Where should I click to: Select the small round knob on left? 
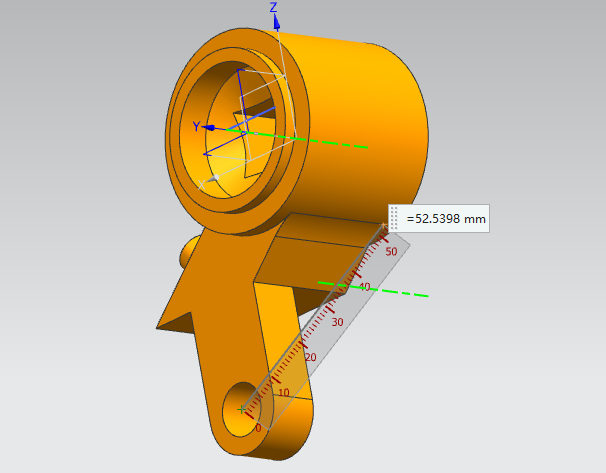point(187,252)
